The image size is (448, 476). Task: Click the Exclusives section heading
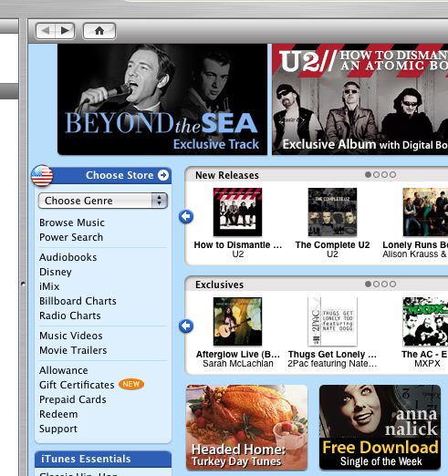[x=219, y=285]
